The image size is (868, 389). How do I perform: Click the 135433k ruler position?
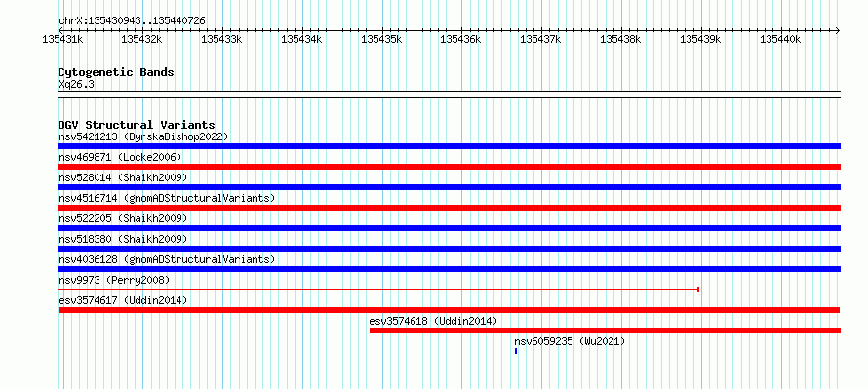click(x=221, y=39)
